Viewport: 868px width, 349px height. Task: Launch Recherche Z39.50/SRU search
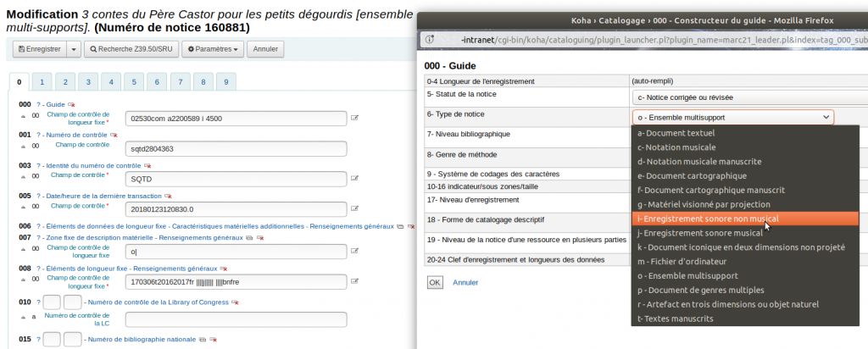click(x=131, y=49)
